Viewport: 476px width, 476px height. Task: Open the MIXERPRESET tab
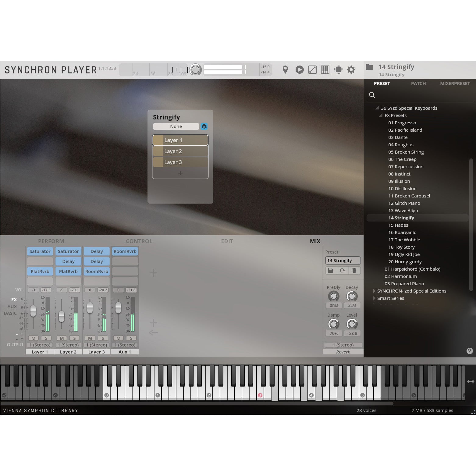pyautogui.click(x=455, y=83)
